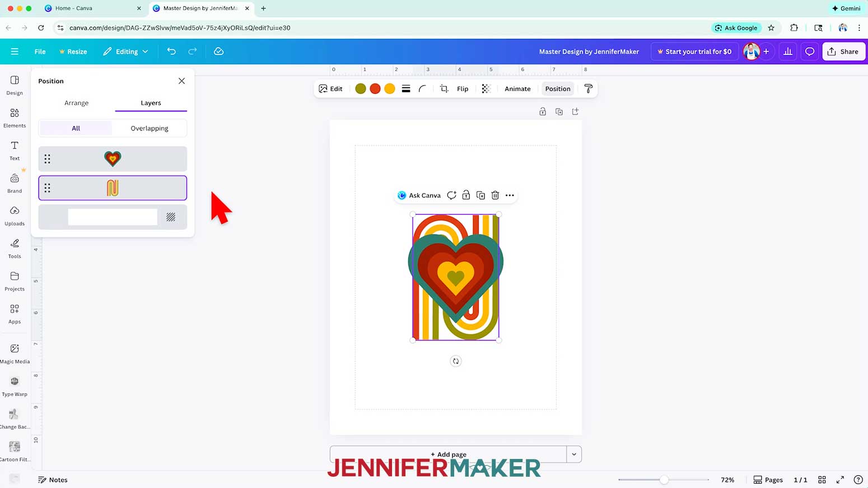The image size is (868, 488).
Task: Open the Chrome three-dot menu
Action: (x=859, y=27)
